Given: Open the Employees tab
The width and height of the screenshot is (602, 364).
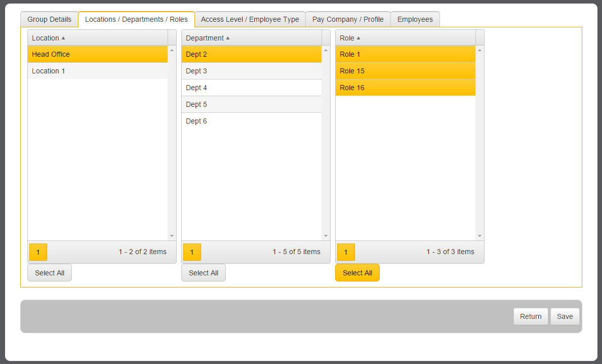Looking at the screenshot, I should [415, 19].
